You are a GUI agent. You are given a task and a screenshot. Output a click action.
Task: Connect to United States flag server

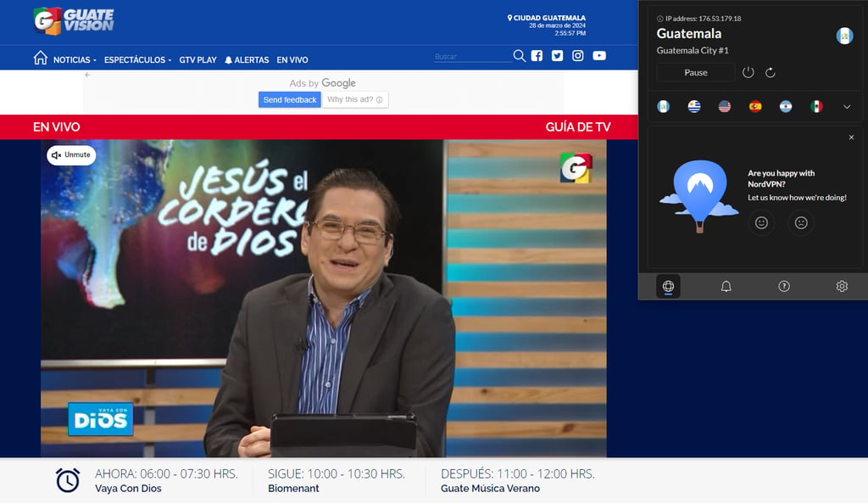click(x=725, y=106)
